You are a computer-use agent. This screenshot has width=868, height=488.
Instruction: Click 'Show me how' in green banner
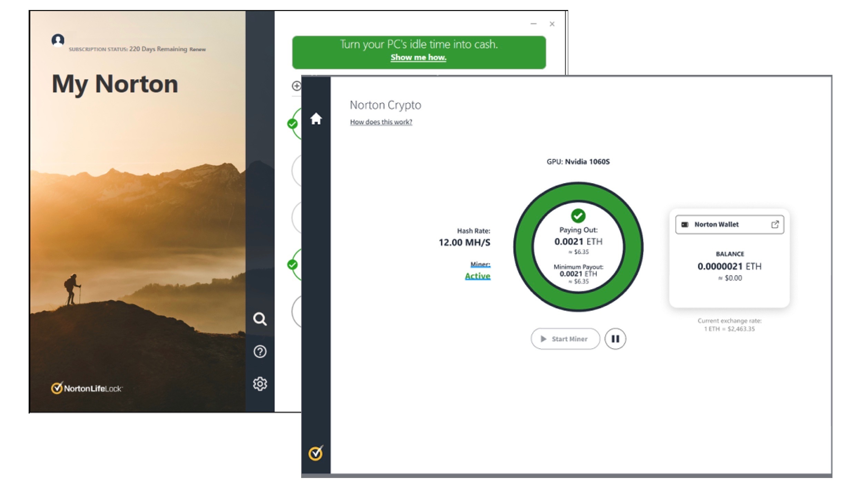418,57
